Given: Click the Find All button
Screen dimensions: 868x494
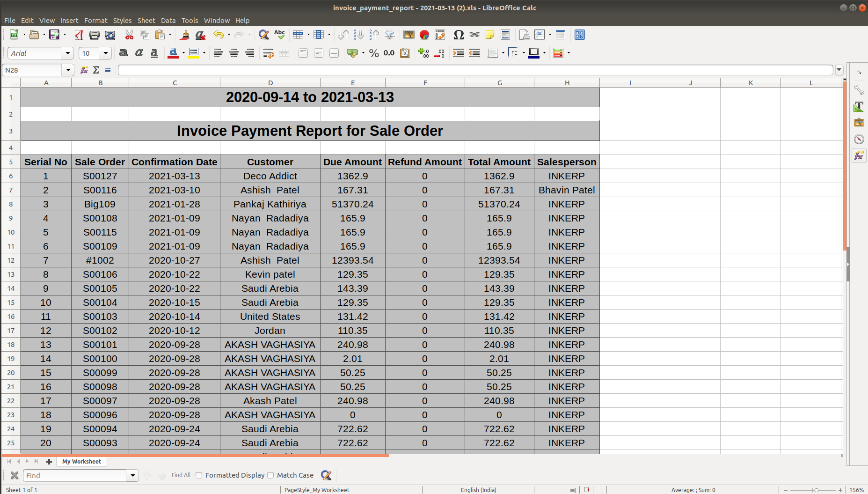Looking at the screenshot, I should pos(181,475).
